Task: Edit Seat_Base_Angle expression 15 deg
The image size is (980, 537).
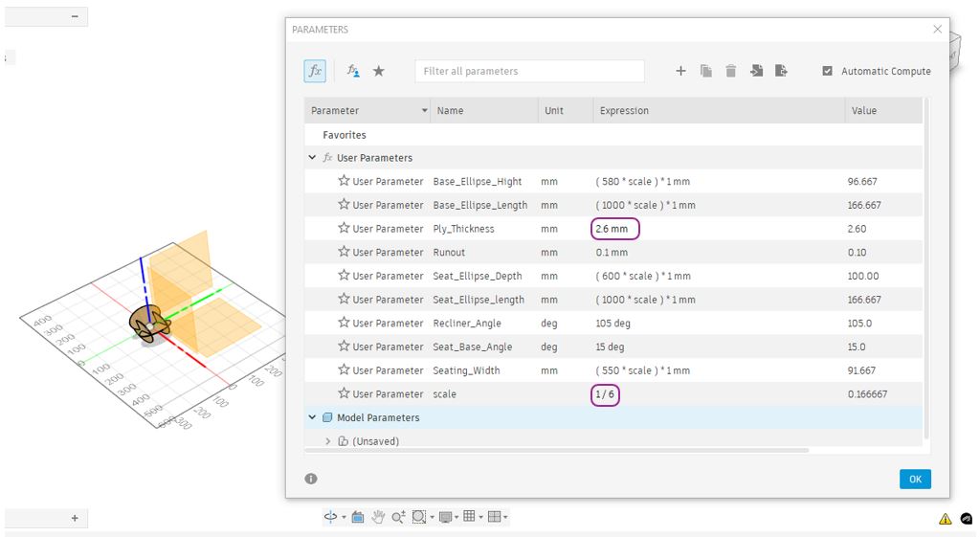Action: pyautogui.click(x=610, y=347)
